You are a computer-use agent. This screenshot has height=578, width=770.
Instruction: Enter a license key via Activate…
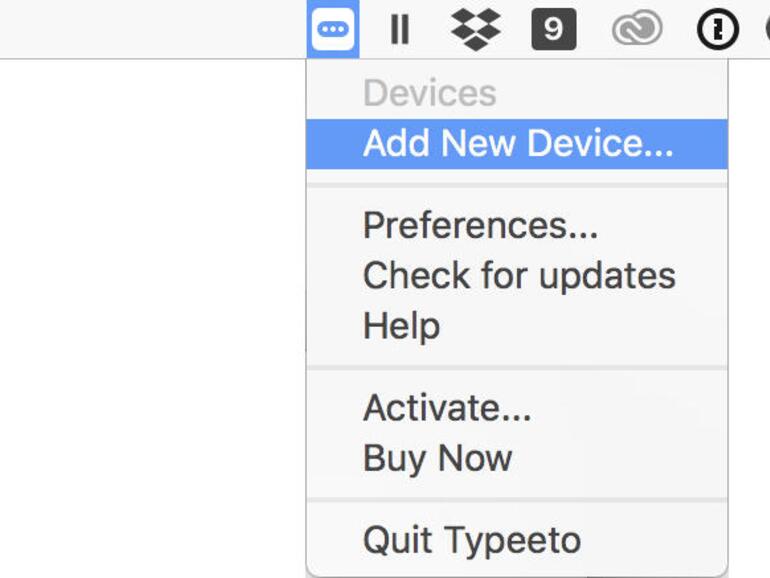click(x=447, y=408)
